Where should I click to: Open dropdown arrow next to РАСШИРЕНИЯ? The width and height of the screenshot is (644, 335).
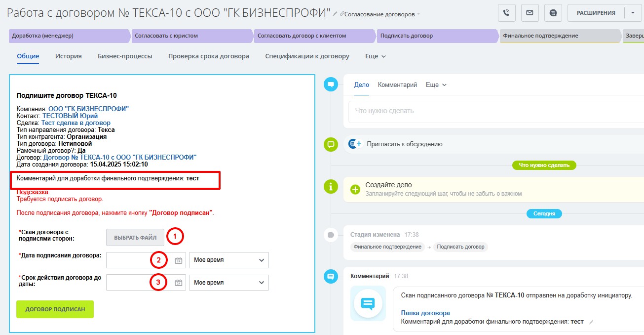(633, 13)
